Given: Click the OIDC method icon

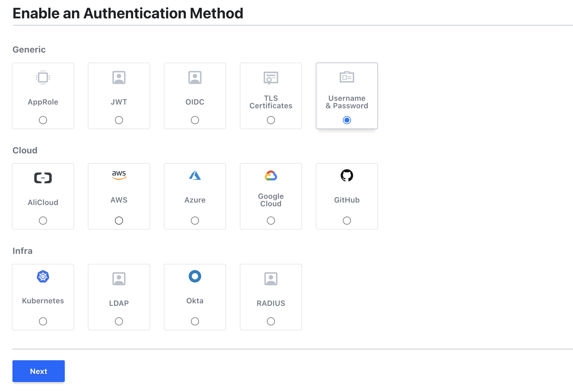Looking at the screenshot, I should [195, 77].
